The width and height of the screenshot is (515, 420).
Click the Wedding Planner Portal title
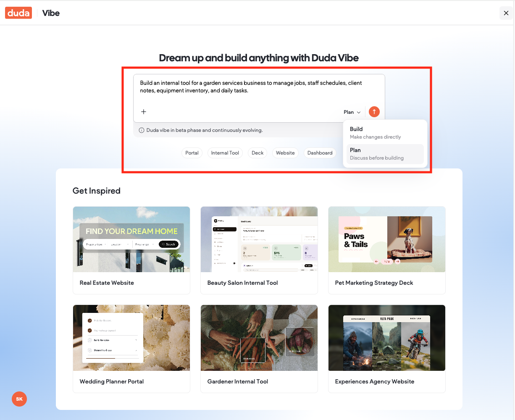click(112, 382)
